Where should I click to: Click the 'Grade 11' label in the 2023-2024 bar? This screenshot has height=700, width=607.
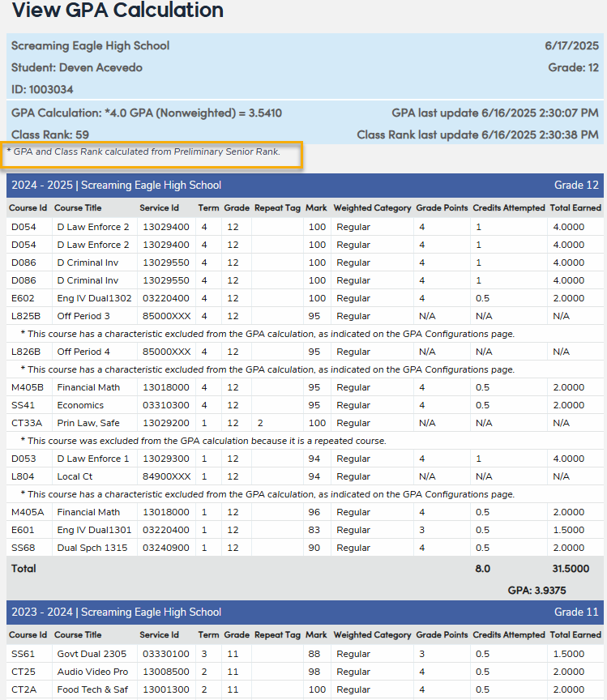tap(576, 612)
